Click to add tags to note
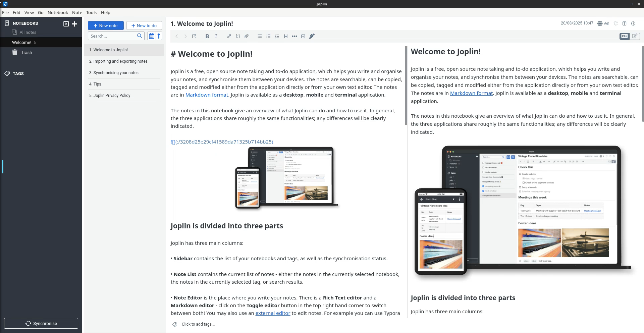Image resolution: width=644 pixels, height=333 pixels. click(198, 324)
